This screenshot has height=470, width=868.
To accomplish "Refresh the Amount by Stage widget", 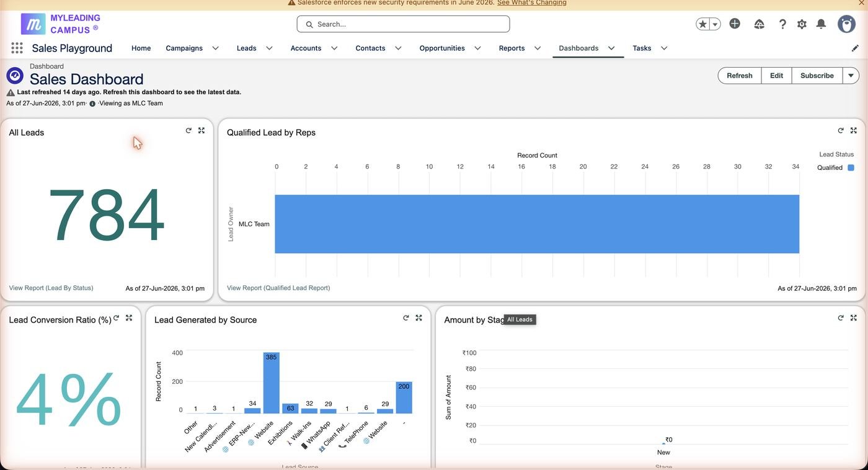I will (841, 317).
